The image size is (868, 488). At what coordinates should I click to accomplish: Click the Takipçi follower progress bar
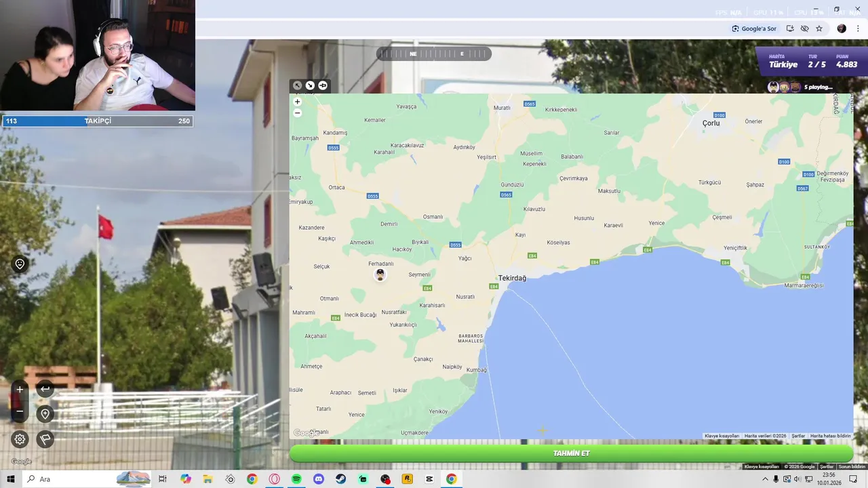(98, 121)
